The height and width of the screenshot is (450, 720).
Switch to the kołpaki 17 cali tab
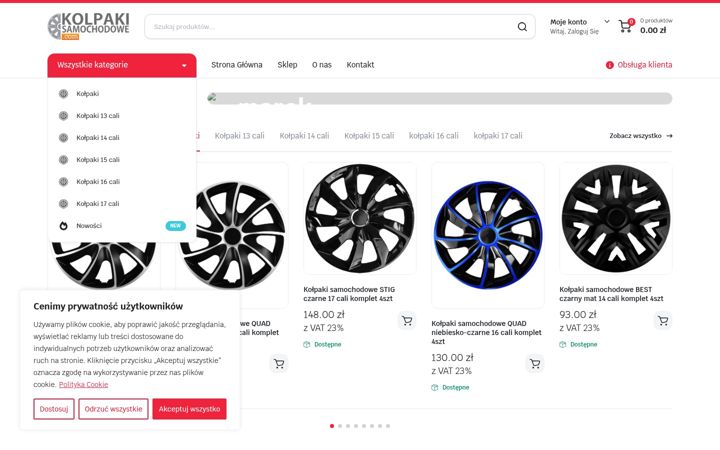[498, 136]
